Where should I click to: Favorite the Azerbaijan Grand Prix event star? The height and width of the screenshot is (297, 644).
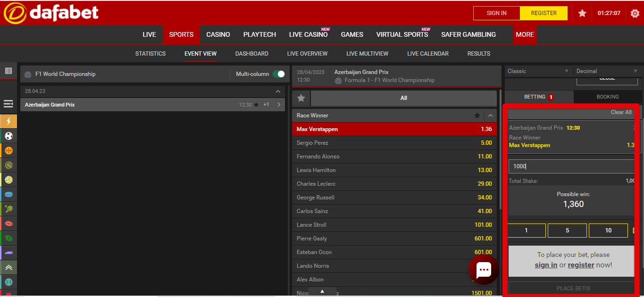click(256, 105)
